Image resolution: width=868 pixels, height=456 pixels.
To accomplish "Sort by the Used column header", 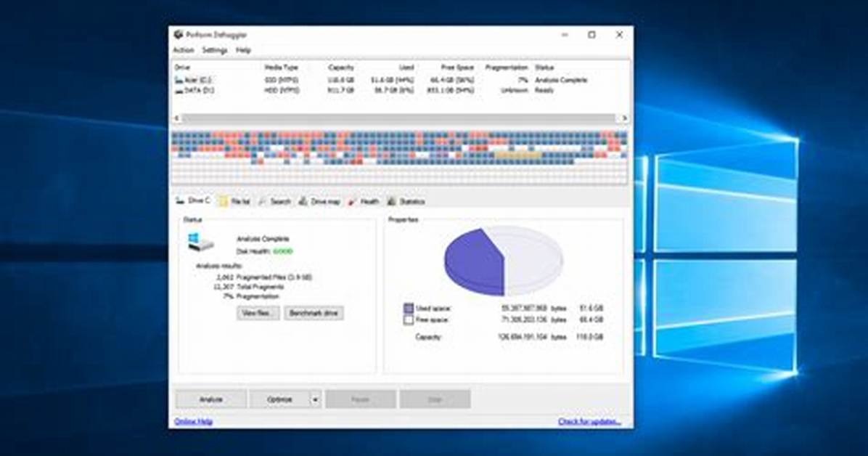I will pyautogui.click(x=406, y=68).
